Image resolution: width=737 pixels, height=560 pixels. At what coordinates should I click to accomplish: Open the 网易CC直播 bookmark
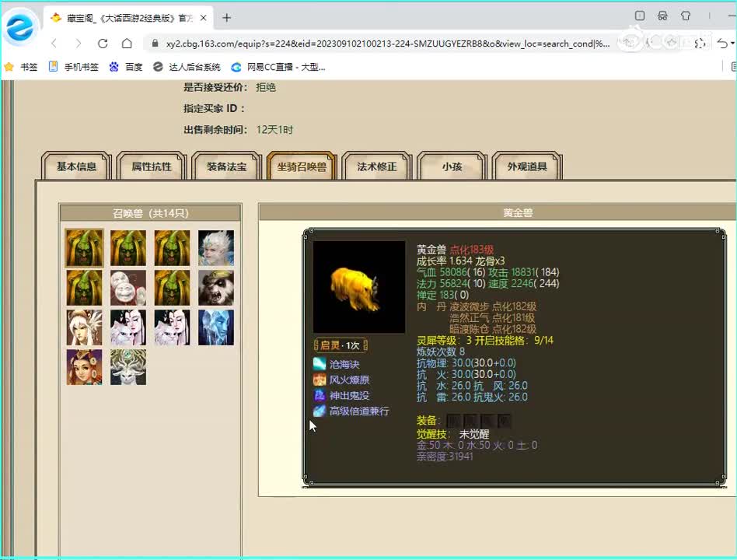278,67
